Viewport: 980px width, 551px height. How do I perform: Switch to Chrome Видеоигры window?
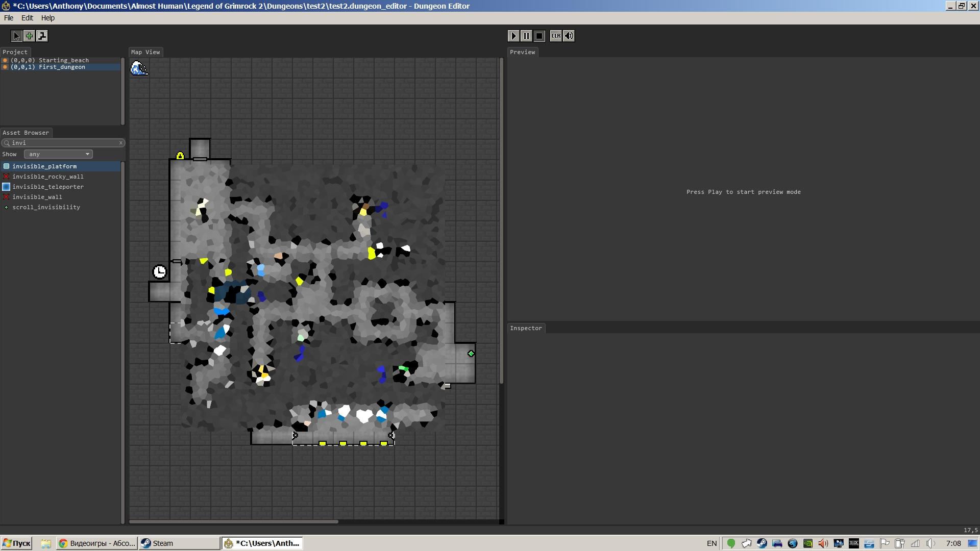click(x=97, y=543)
